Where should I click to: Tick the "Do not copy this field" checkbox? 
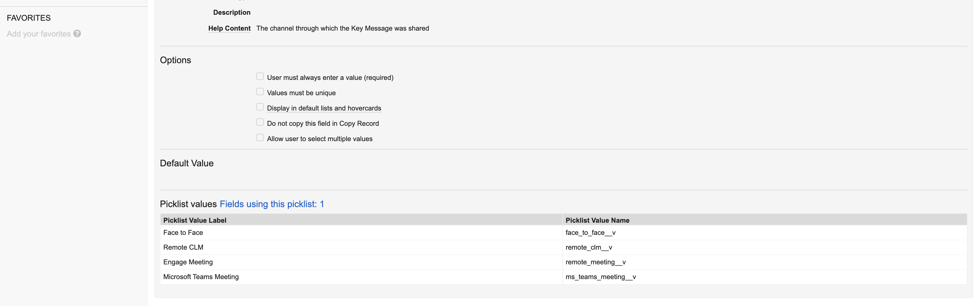tap(260, 122)
